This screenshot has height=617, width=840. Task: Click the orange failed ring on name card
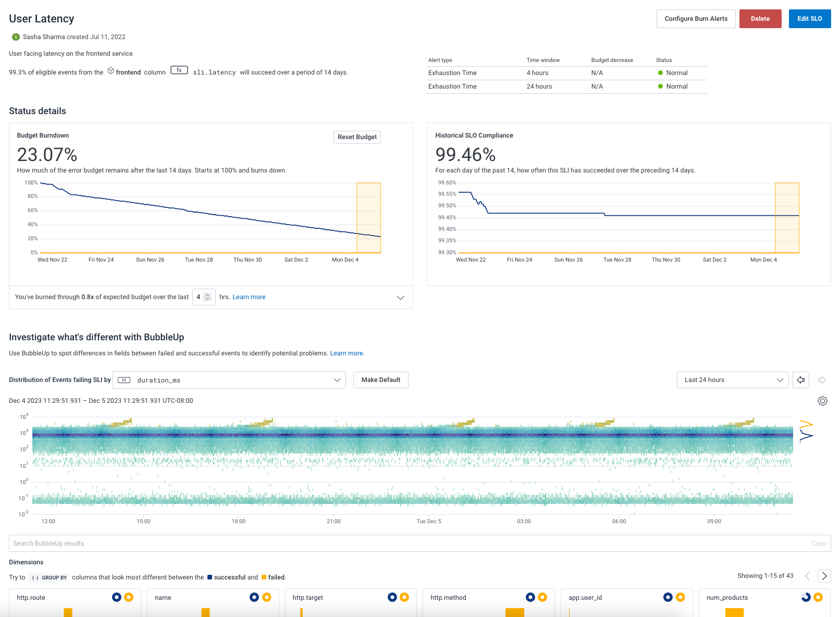coord(267,597)
